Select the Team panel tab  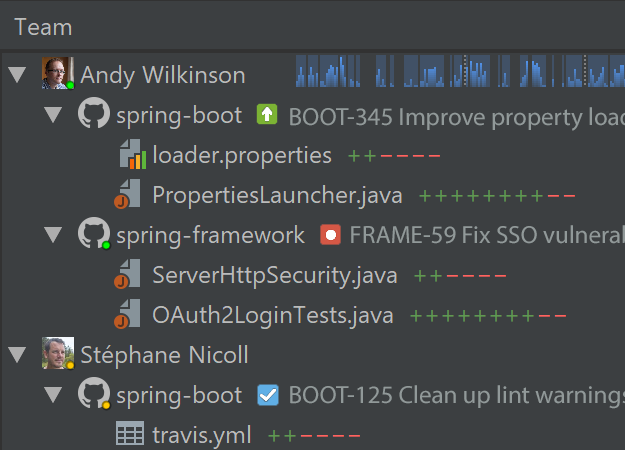43,27
